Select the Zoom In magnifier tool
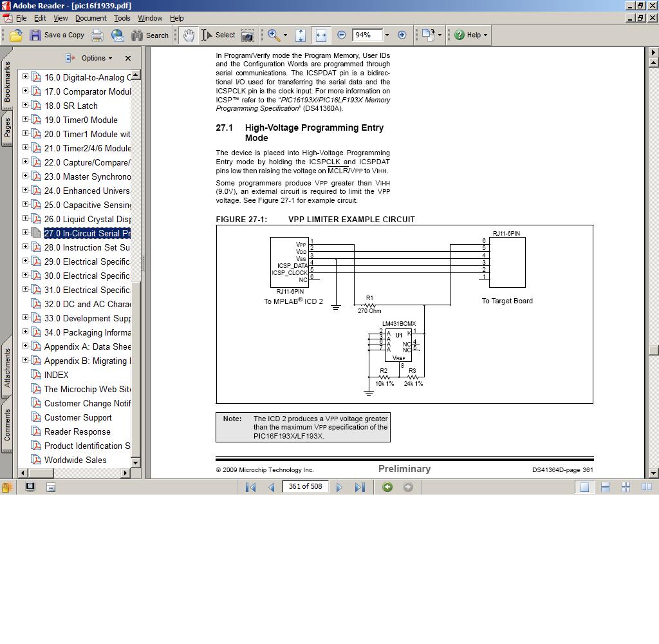 pyautogui.click(x=274, y=35)
